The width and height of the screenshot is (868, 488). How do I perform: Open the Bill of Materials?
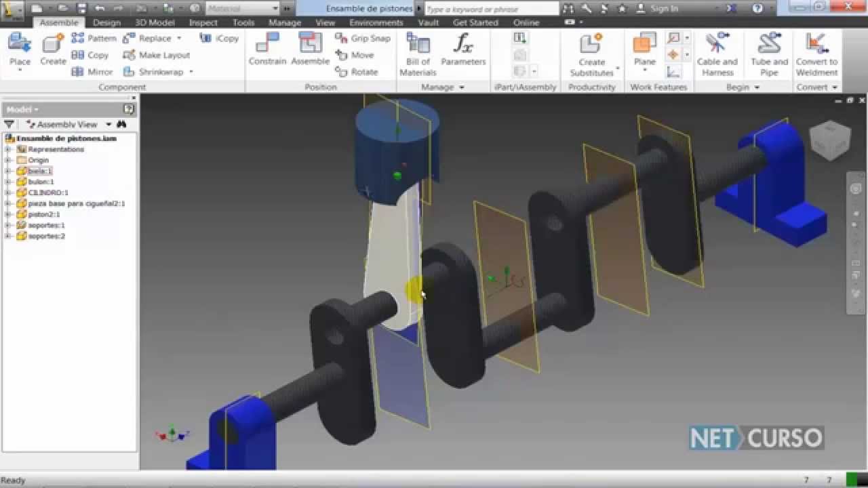point(418,54)
